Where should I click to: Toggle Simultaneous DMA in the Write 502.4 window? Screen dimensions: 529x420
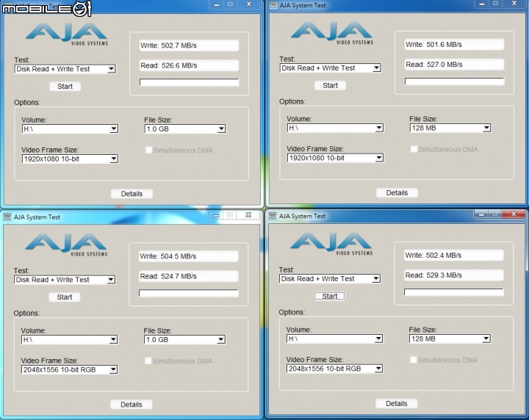click(x=413, y=360)
